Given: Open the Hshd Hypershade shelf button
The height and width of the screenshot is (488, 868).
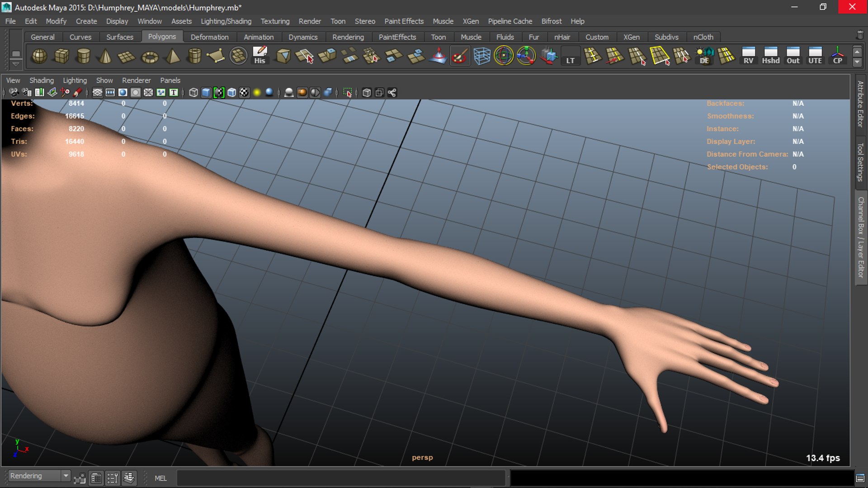Looking at the screenshot, I should tap(771, 56).
